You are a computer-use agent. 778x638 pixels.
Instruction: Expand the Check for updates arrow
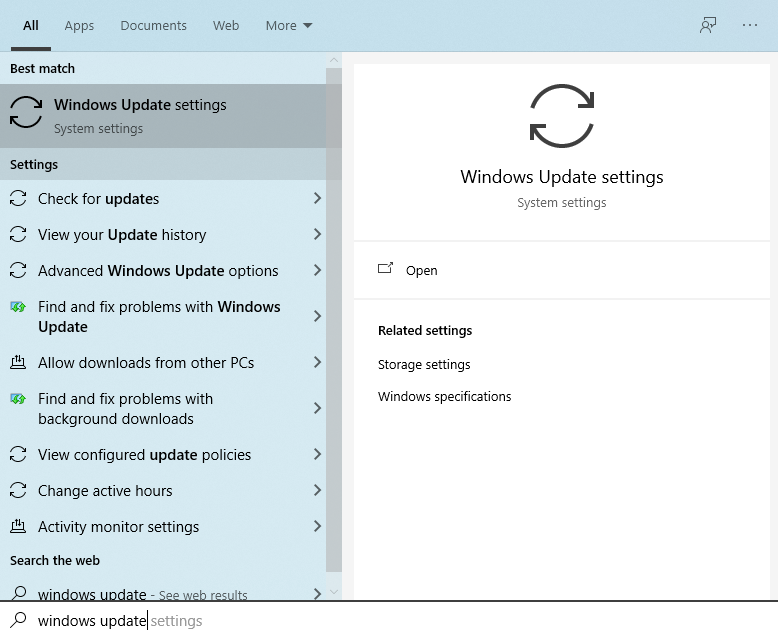pos(318,198)
